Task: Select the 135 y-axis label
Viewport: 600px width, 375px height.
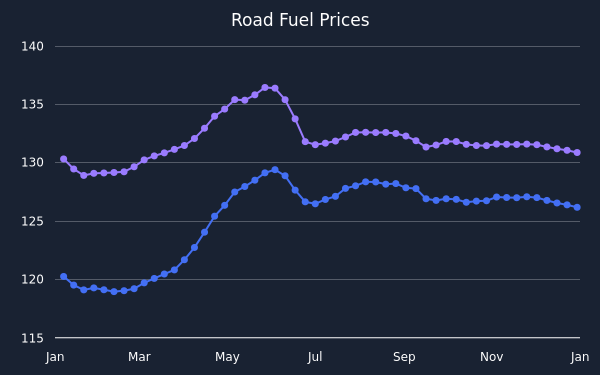Action: 33,104
